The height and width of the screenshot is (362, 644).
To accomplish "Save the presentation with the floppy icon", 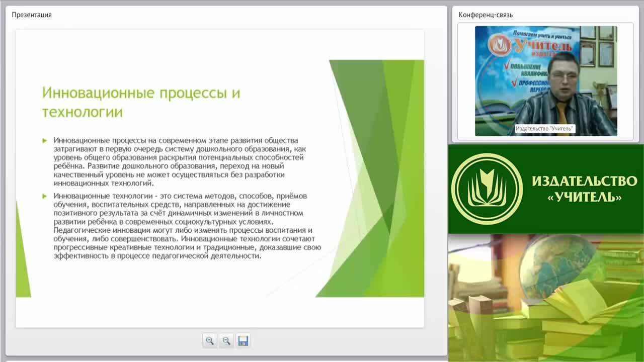I will coord(243,340).
